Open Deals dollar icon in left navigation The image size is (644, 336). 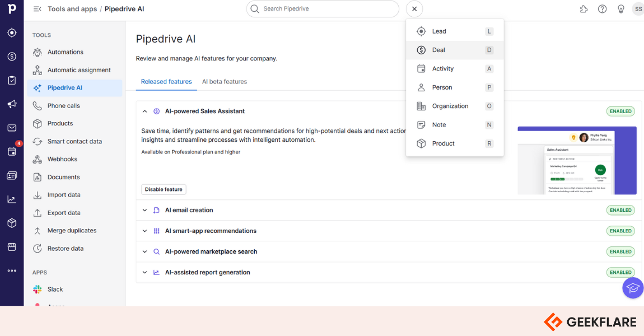pyautogui.click(x=12, y=56)
